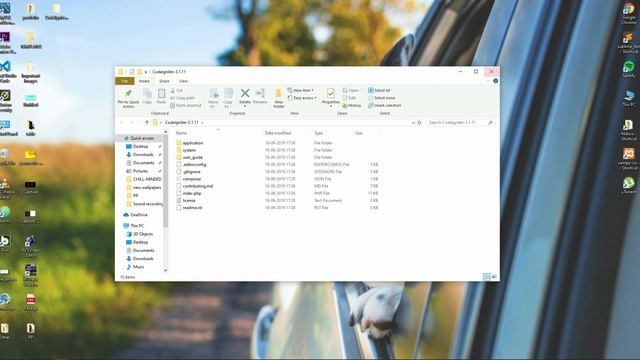Select Quick access in navigation pane

coord(139,138)
